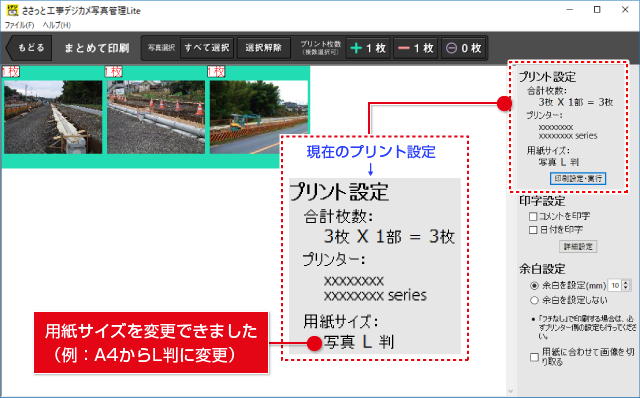Select the first road construction photo thumbnail
640x398 pixels.
(x=53, y=117)
